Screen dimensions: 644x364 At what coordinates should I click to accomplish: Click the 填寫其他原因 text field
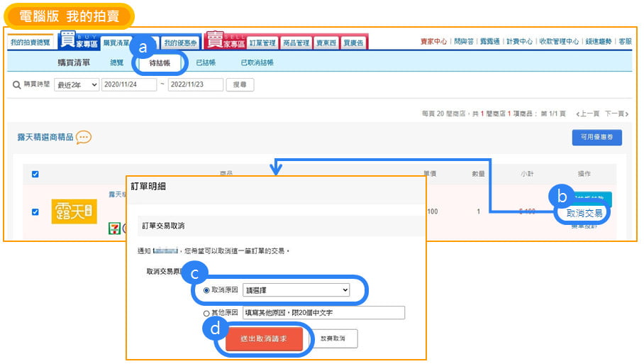(323, 313)
